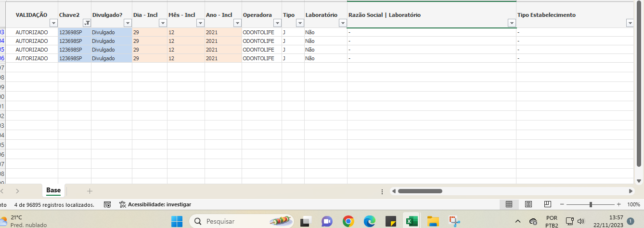
Task: Click the horizontal scrollbar thumb
Action: (x=420, y=191)
